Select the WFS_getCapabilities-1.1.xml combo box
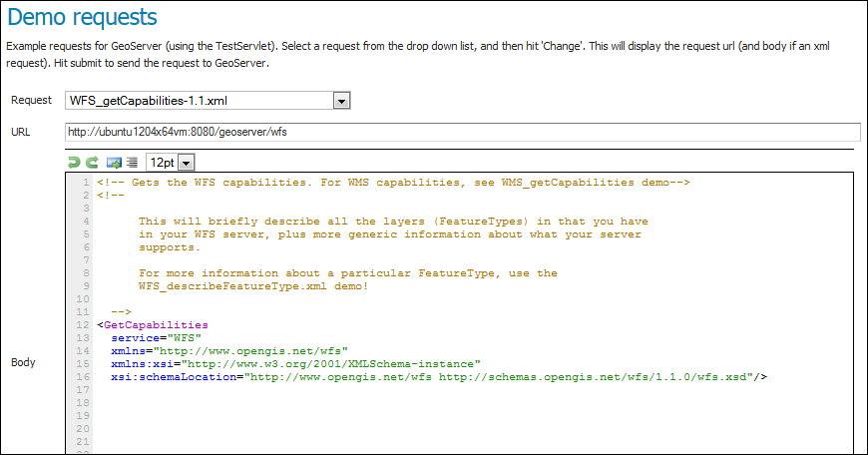Screen dimensions: 868x455 [208, 101]
